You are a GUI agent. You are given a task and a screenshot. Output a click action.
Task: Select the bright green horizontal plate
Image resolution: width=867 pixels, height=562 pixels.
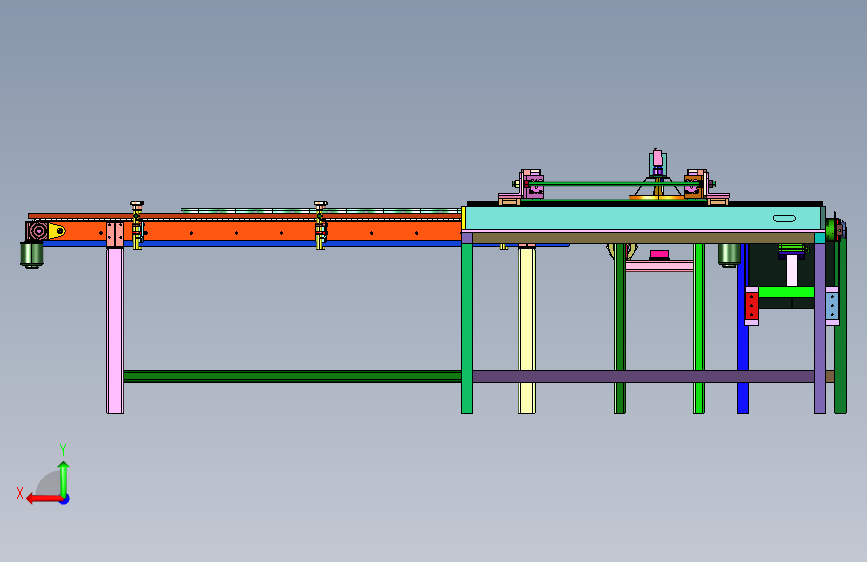[786, 292]
